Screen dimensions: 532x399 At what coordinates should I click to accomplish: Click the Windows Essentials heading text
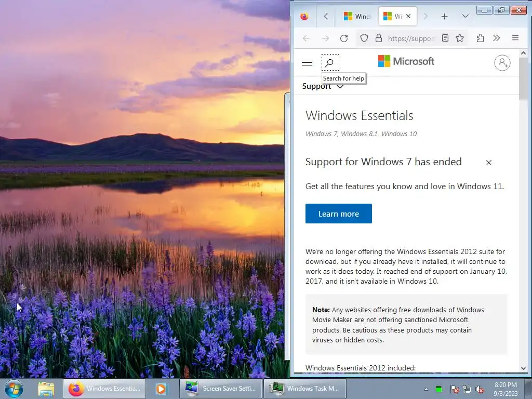[x=360, y=116]
